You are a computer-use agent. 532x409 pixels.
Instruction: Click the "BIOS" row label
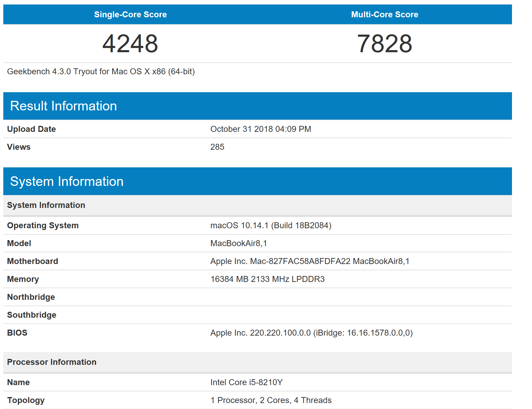coord(17,333)
